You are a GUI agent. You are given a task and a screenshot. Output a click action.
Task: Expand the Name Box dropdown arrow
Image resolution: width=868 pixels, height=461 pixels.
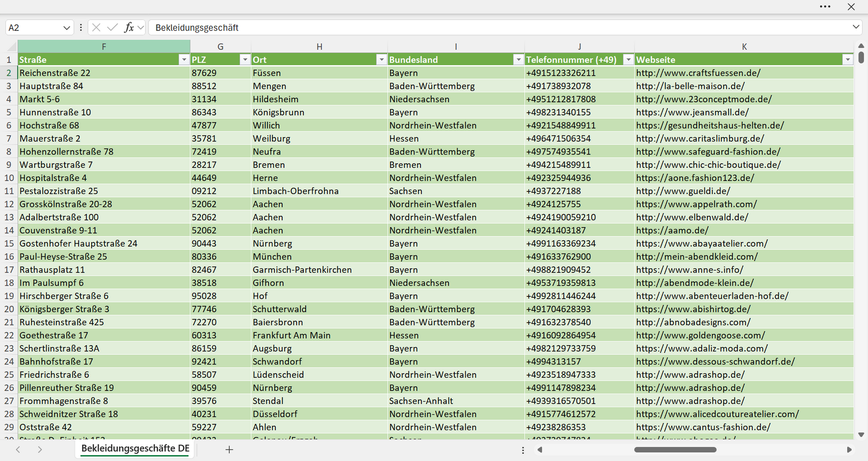67,28
